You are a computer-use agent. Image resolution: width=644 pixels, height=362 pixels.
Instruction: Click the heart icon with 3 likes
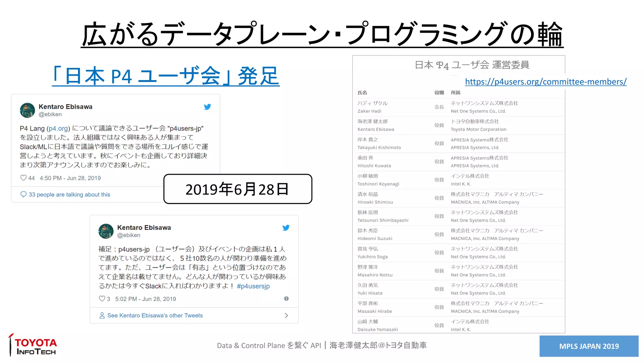(102, 299)
